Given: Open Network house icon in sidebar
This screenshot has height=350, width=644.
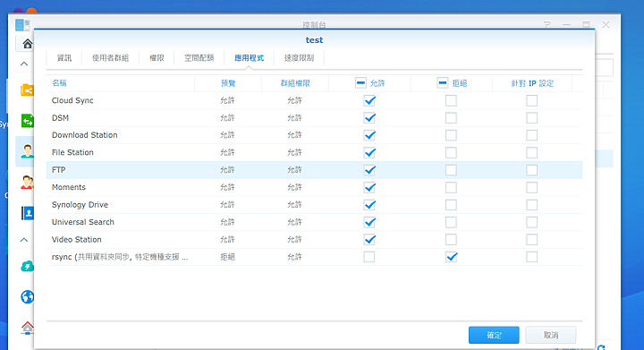Looking at the screenshot, I should coord(27,328).
